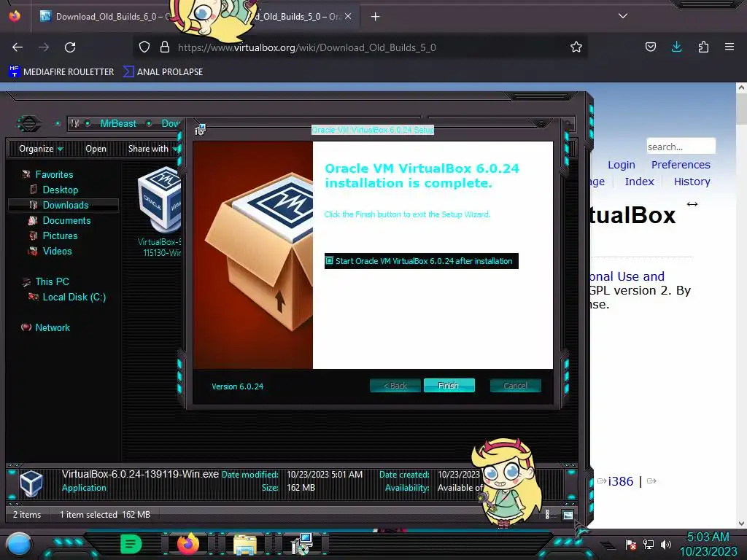The height and width of the screenshot is (560, 747).
Task: Click the i386 download link
Action: pyautogui.click(x=620, y=481)
